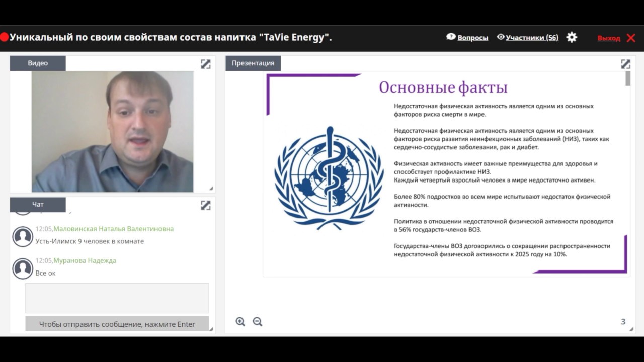644x362 pixels.
Task: Click the slide heading Основные факты
Action: tap(443, 87)
